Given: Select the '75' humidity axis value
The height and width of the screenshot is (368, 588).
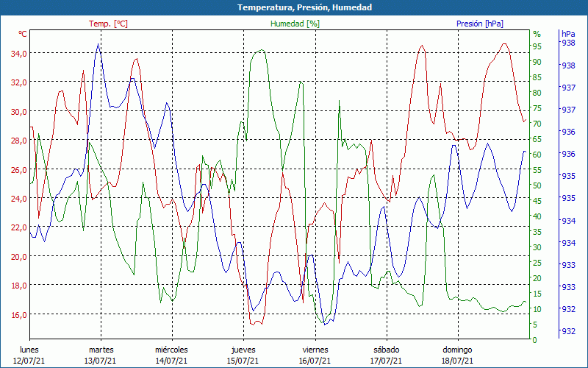Looking at the screenshot, I should pos(537,108).
